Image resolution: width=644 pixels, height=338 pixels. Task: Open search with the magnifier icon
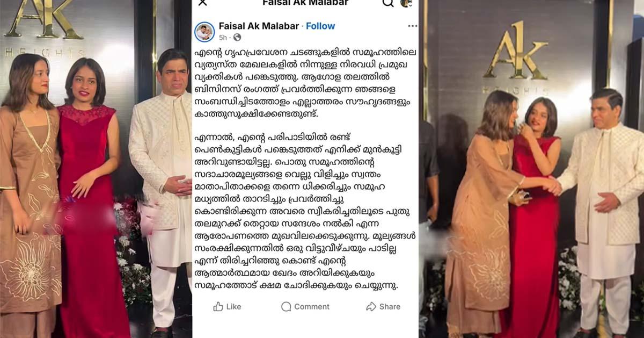point(388,3)
